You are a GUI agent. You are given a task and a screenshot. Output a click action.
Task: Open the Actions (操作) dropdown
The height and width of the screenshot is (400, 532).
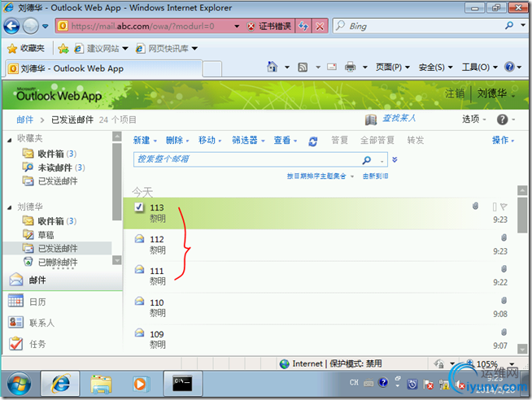pos(504,141)
